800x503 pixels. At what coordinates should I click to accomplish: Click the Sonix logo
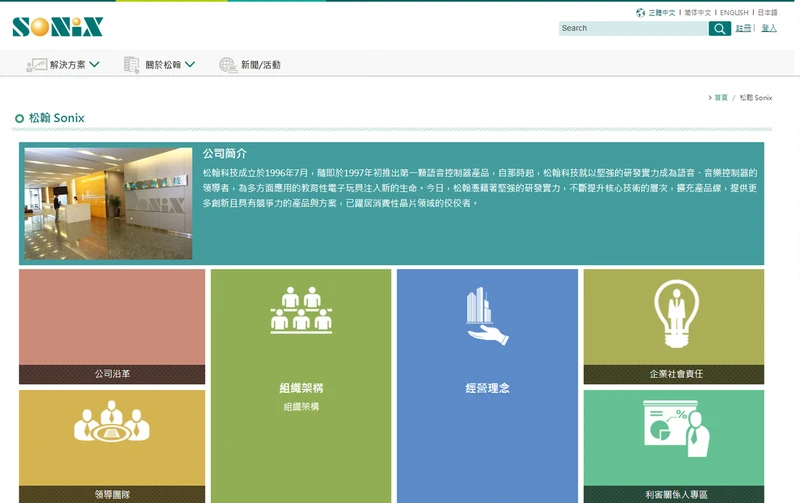click(58, 27)
